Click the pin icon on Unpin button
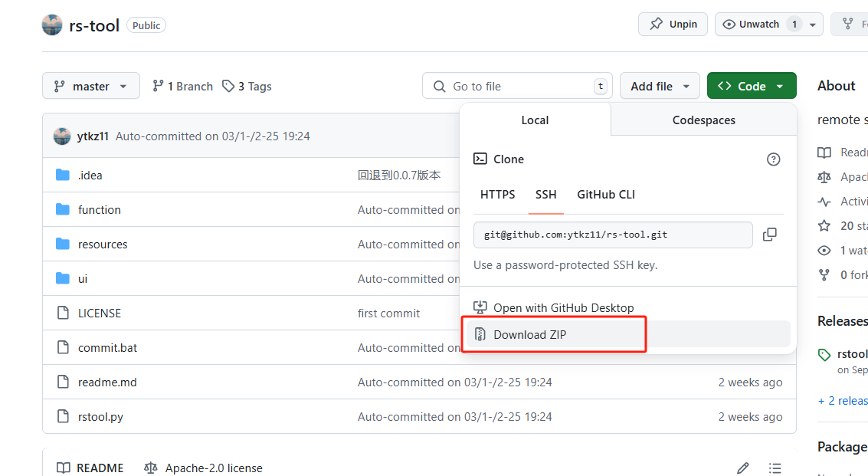 (x=656, y=24)
